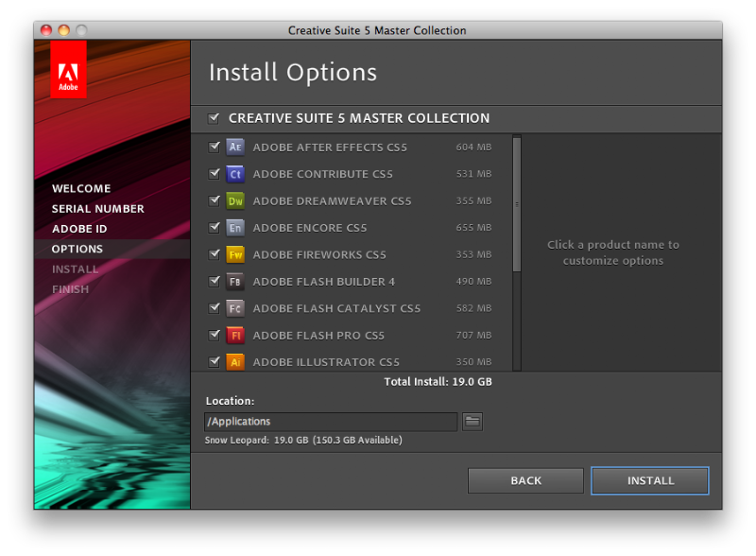Image resolution: width=756 pixels, height=556 pixels.
Task: Click the INSTALL button
Action: coord(650,480)
